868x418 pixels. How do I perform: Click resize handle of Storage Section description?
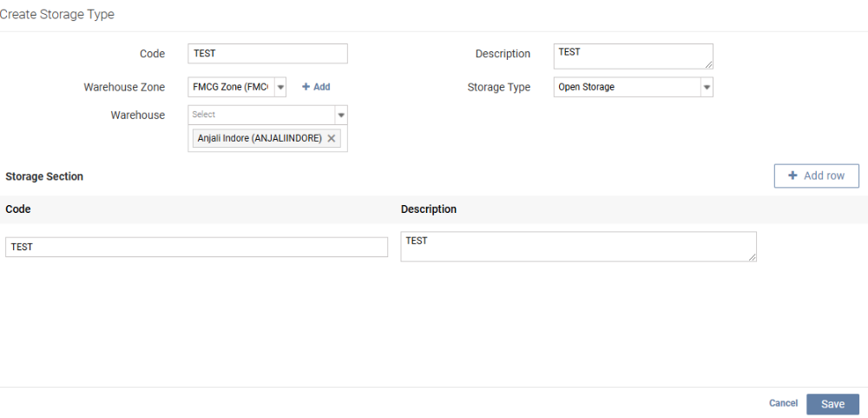tap(752, 257)
